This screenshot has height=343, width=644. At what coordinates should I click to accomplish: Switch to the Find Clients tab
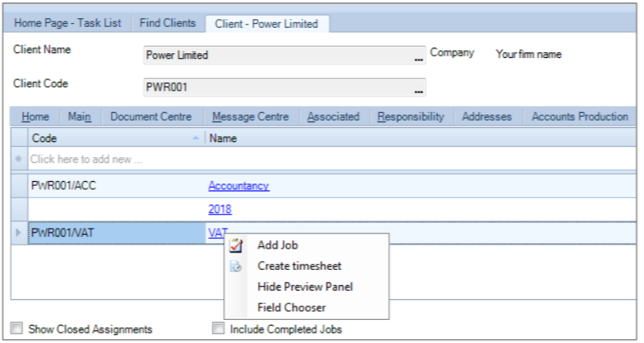pyautogui.click(x=167, y=23)
